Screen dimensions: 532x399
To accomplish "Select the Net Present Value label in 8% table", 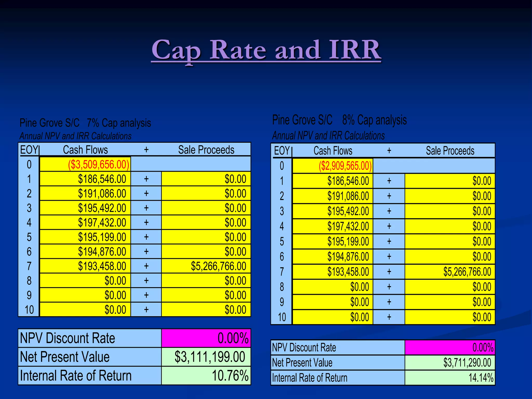I will click(x=302, y=363).
